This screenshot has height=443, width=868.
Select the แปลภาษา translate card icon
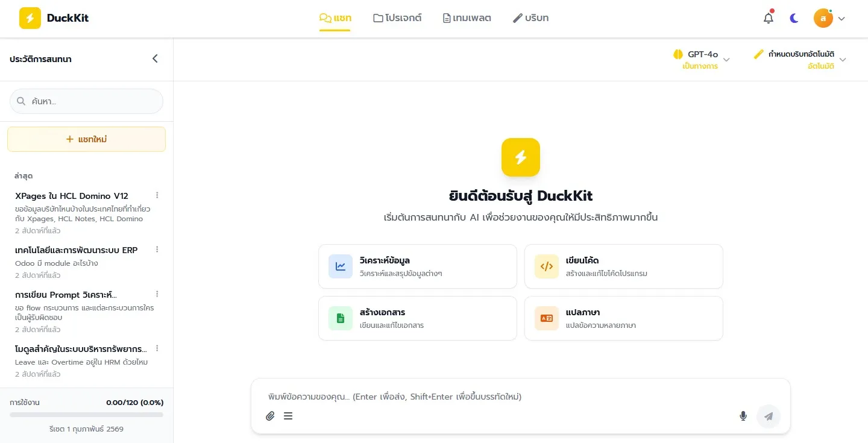[546, 318]
